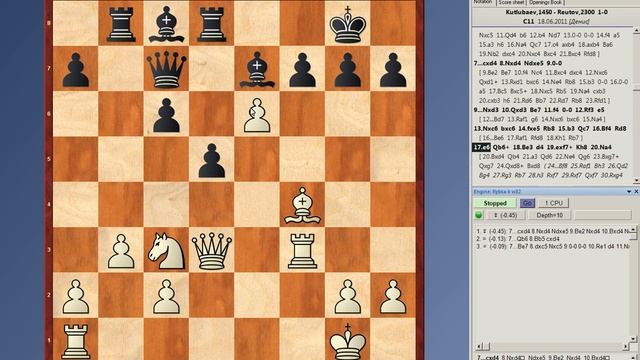Select the white pawn on g2
The height and width of the screenshot is (360, 640).
[347, 296]
